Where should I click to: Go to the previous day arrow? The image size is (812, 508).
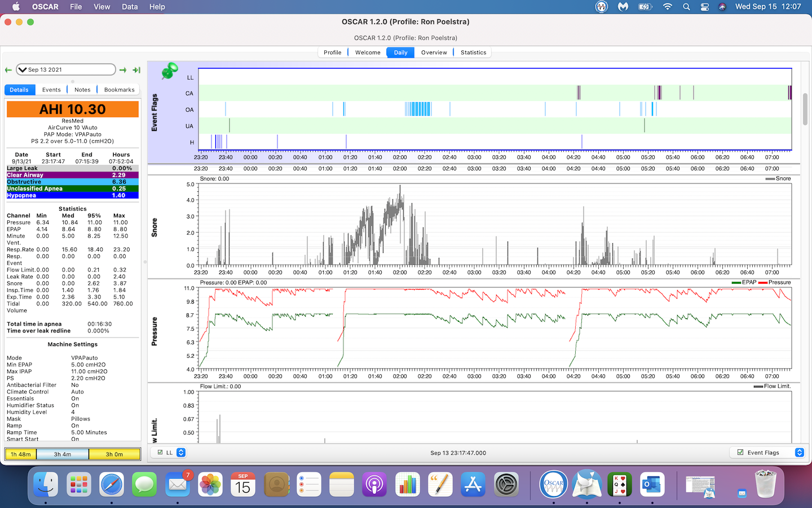click(8, 70)
